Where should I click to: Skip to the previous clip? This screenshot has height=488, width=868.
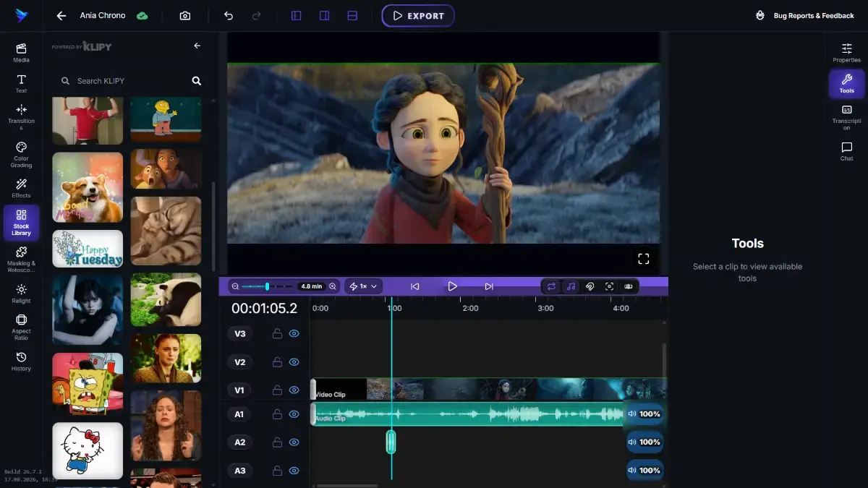point(414,286)
